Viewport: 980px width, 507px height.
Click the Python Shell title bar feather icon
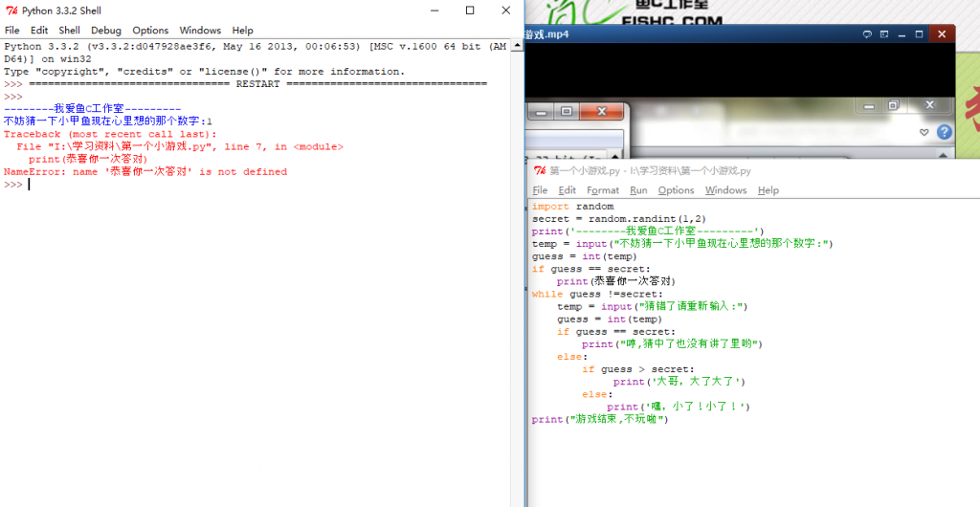[11, 11]
